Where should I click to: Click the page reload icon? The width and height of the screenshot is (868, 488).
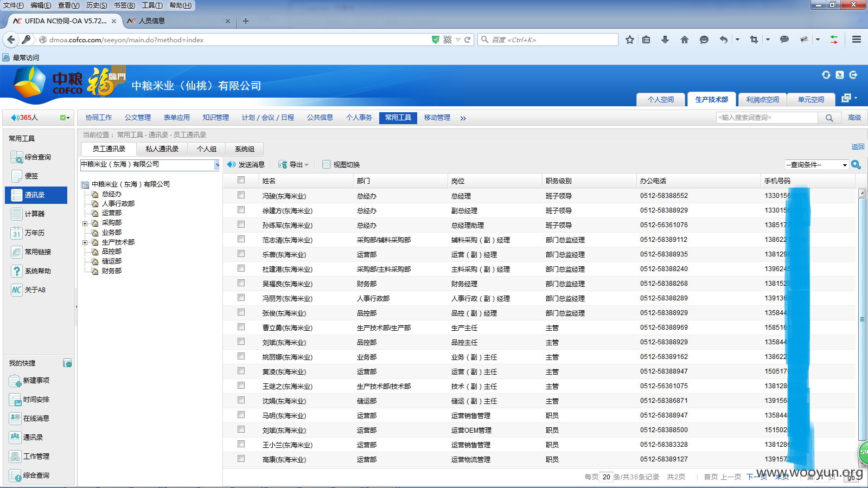tap(467, 40)
